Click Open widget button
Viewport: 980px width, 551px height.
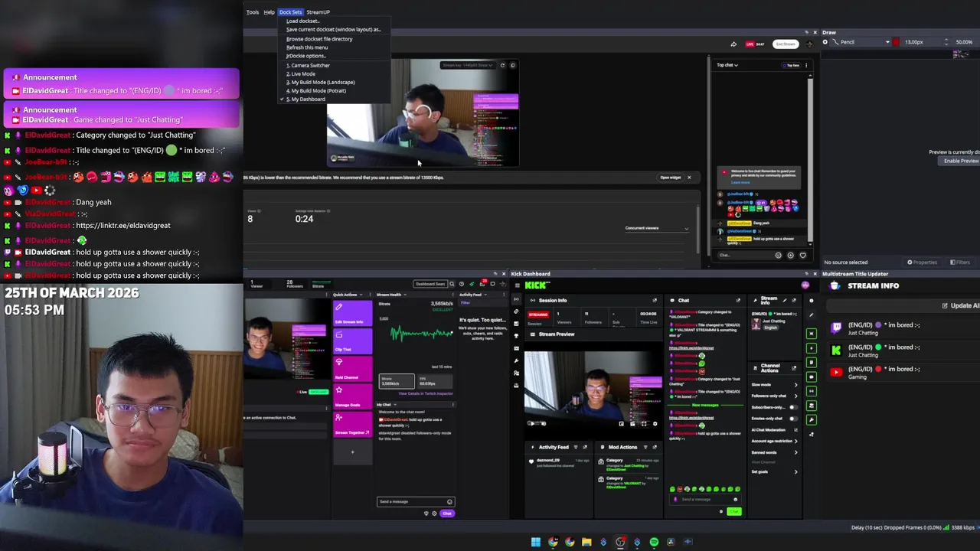click(x=671, y=178)
